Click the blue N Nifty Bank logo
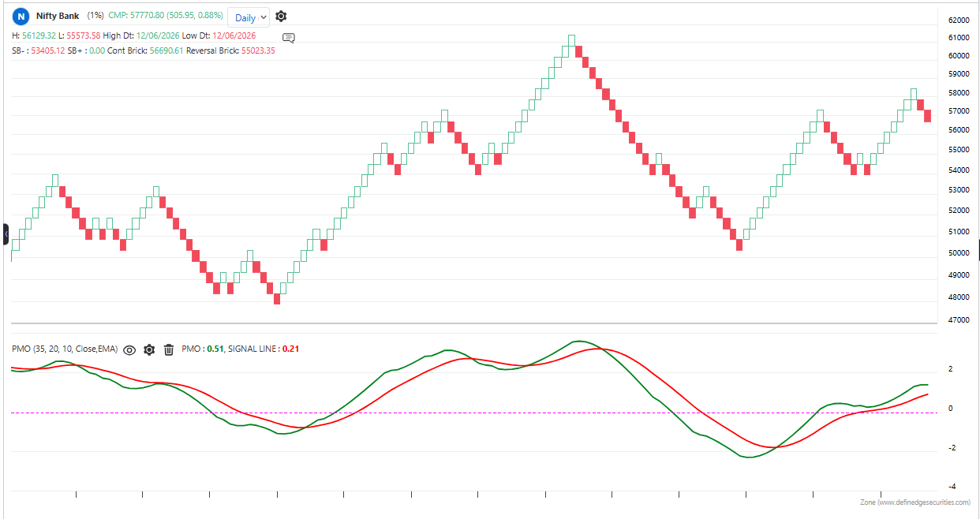This screenshot has height=519, width=980. [21, 16]
